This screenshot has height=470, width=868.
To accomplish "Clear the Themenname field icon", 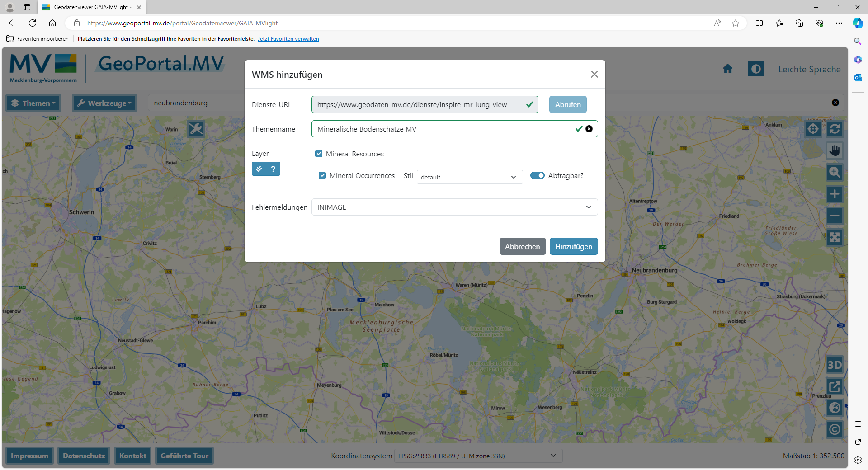I will coord(589,129).
